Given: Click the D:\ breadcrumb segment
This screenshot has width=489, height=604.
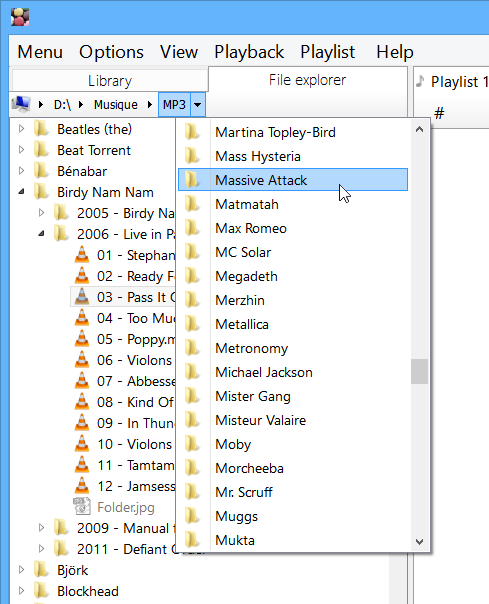Looking at the screenshot, I should point(62,104).
